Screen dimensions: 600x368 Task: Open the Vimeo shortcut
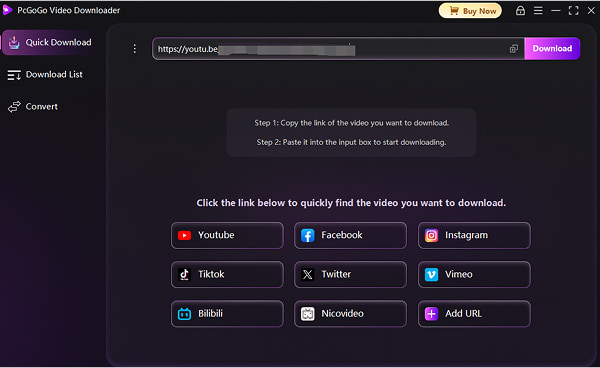click(x=474, y=275)
